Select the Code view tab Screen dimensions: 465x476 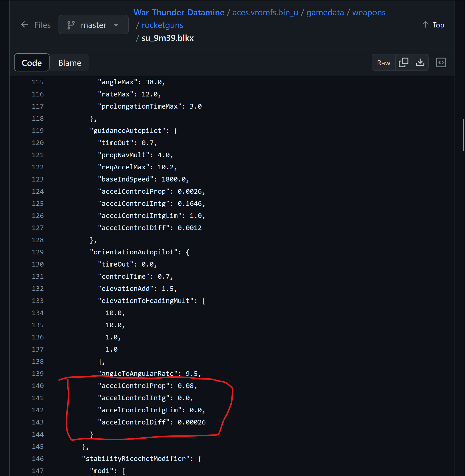point(32,63)
